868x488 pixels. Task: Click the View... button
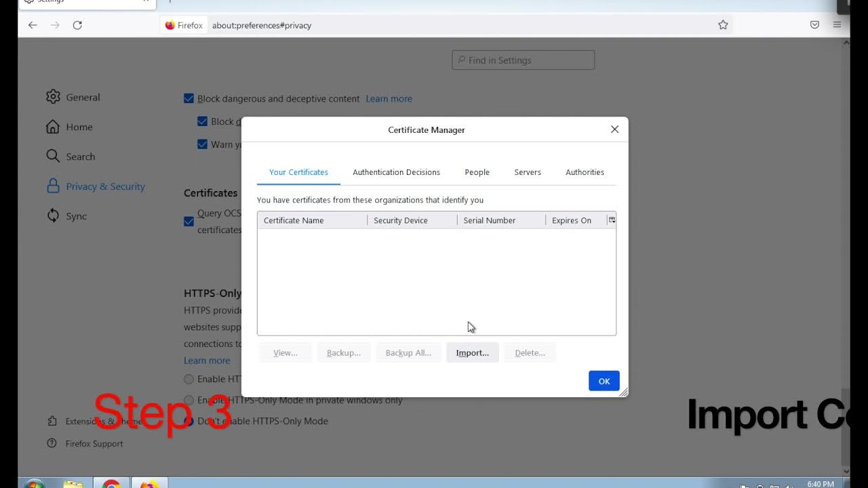[x=285, y=352]
